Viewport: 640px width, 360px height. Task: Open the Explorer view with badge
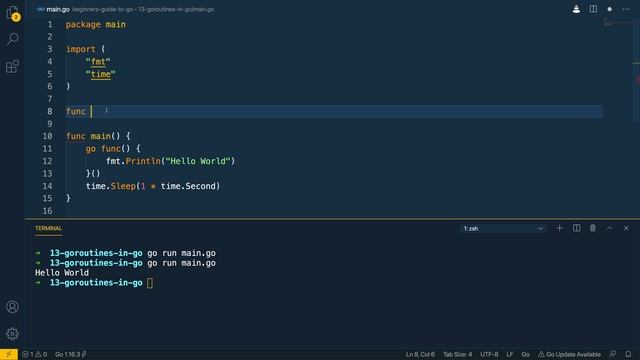[12, 13]
